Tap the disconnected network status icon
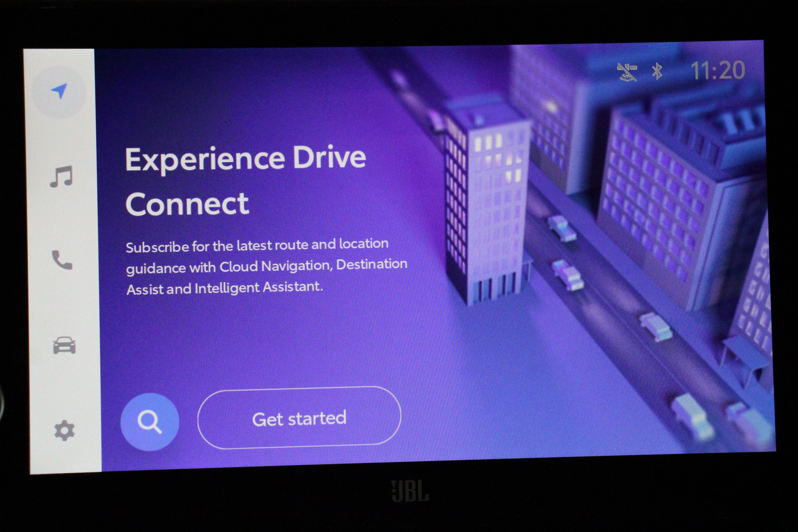The image size is (798, 532). point(627,72)
